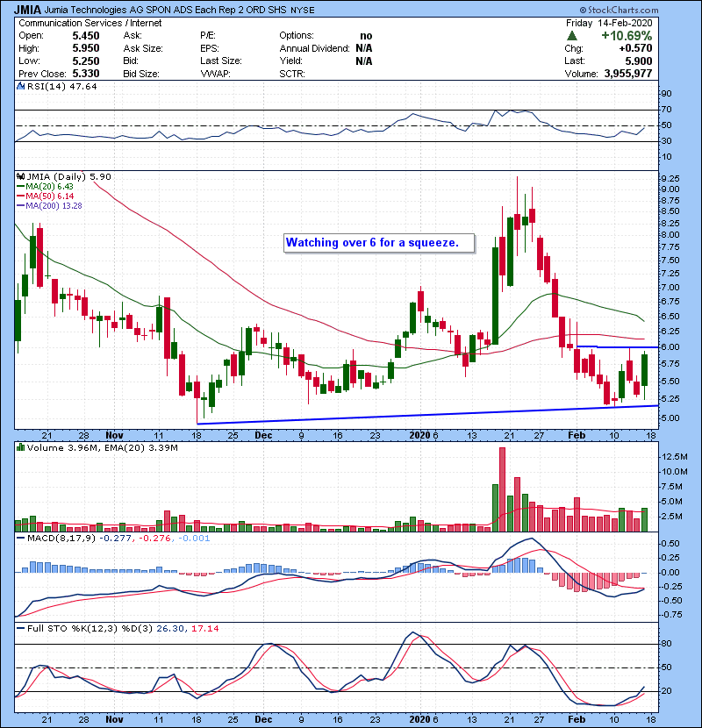Click the Prev Close 5.330 value

click(86, 74)
